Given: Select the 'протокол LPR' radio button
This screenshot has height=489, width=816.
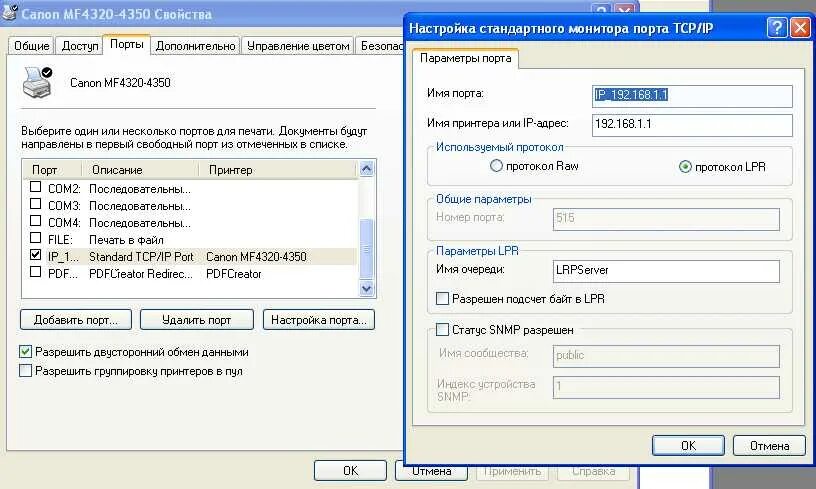Looking at the screenshot, I should click(685, 167).
